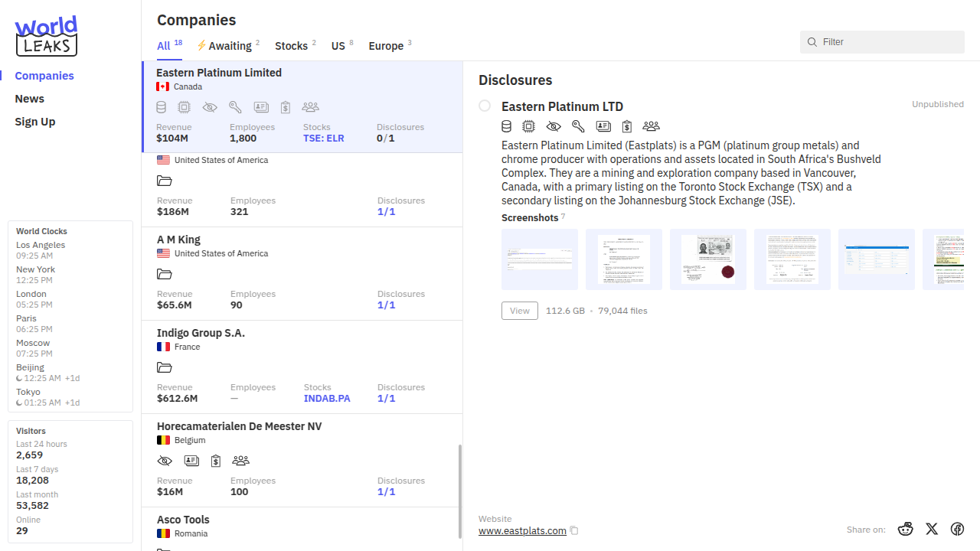This screenshot has width=980, height=551.
Task: Click the search magnifier icon in Filter
Action: [812, 42]
